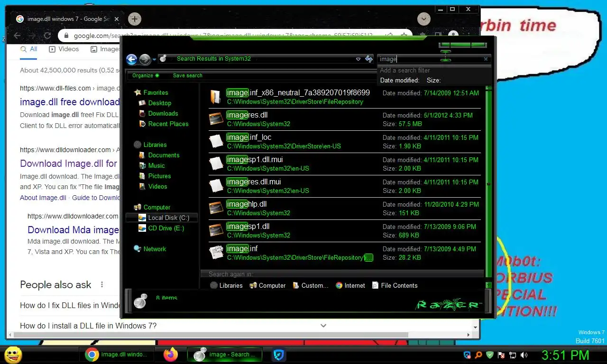Click the Explorer results vertical scrollbar
This screenshot has height=364, width=607.
click(x=489, y=184)
